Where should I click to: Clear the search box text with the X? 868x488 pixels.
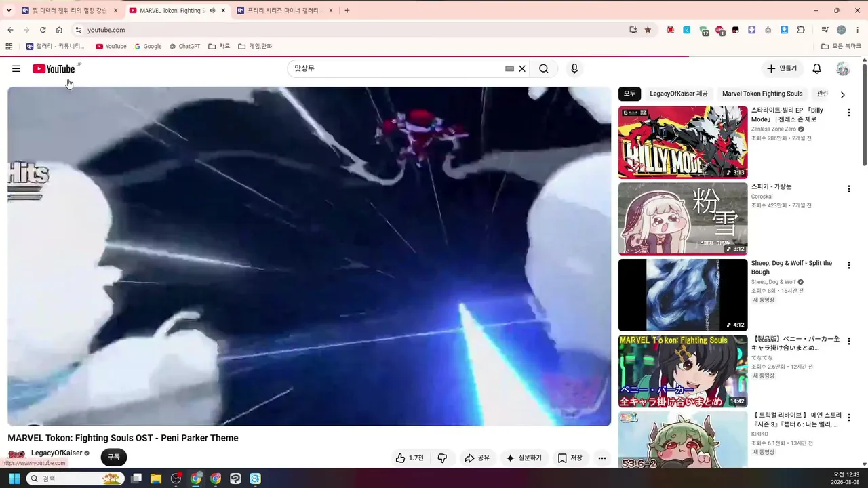522,68
